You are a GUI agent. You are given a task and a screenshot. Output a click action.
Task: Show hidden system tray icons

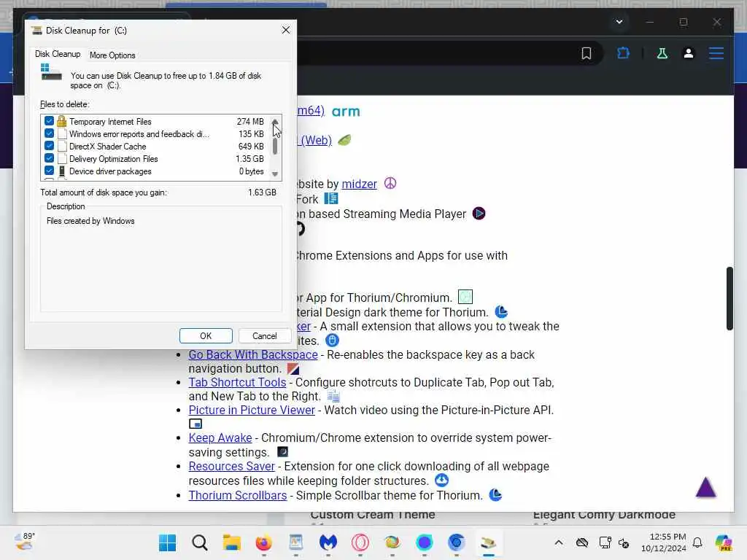559,542
